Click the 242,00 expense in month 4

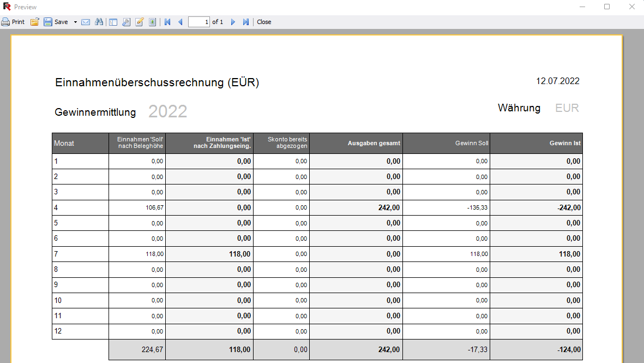(x=389, y=207)
